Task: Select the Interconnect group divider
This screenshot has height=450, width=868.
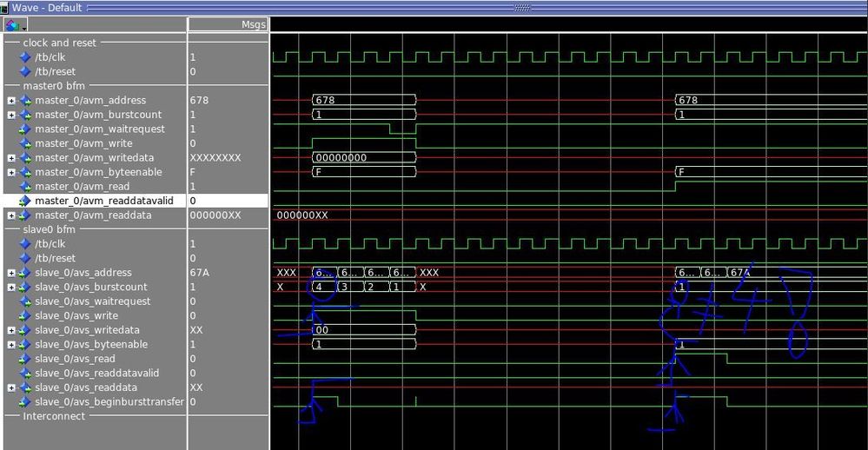Action: [54, 416]
